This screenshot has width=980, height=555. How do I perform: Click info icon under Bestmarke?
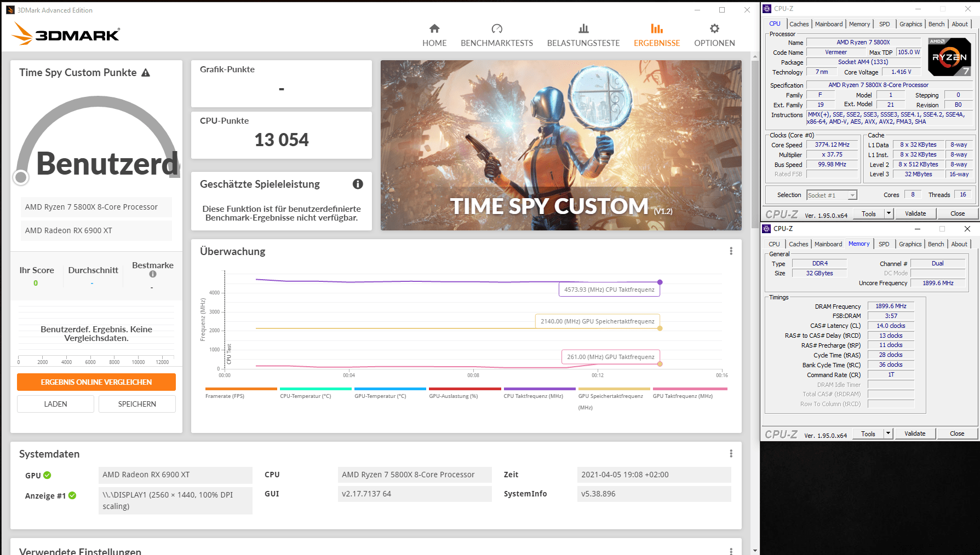tap(153, 274)
